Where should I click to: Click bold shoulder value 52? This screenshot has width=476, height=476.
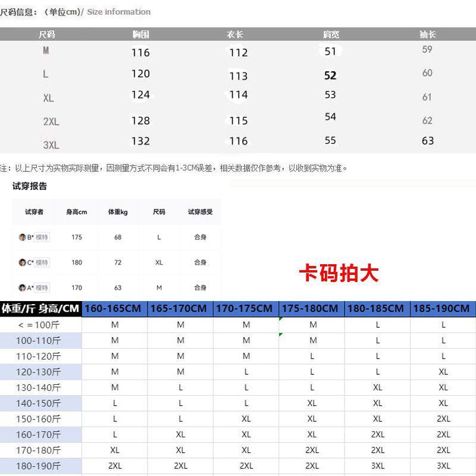330,76
